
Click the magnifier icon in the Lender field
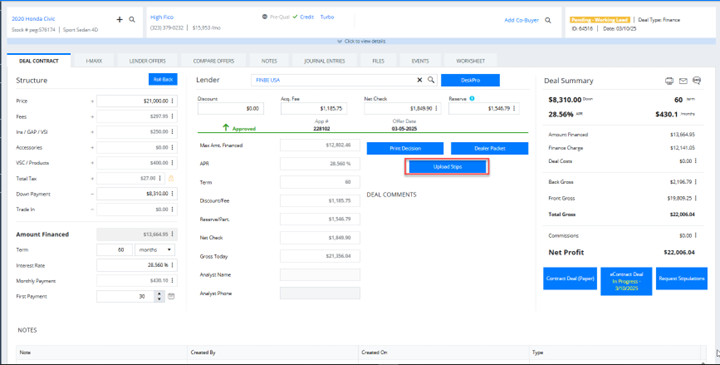pos(431,80)
